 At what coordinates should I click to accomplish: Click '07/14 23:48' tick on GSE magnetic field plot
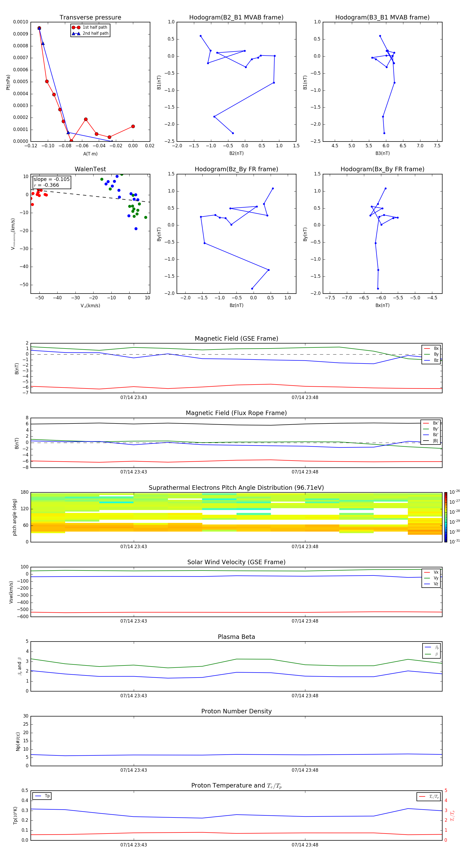(305, 398)
